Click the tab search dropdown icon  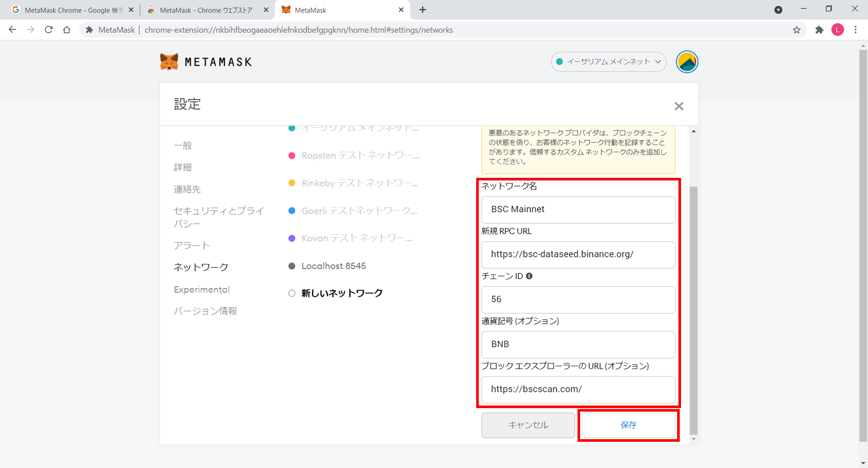[778, 10]
